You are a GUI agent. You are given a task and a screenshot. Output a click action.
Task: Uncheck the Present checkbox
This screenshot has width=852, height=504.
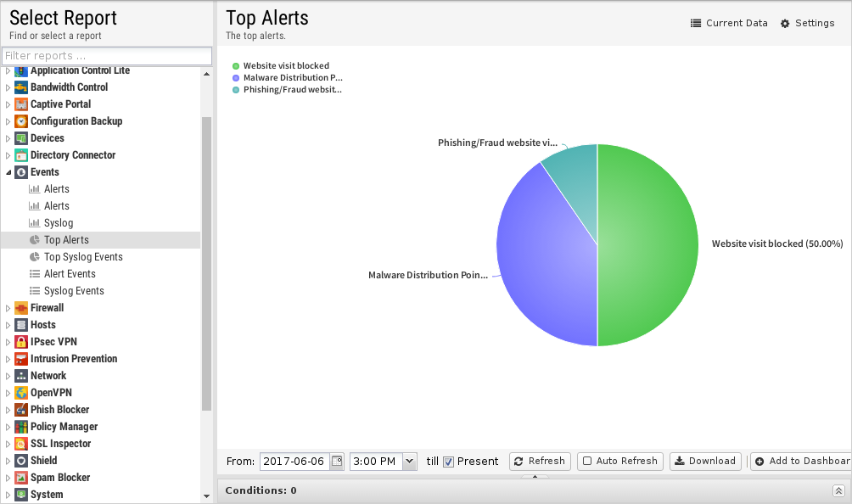[x=449, y=462]
